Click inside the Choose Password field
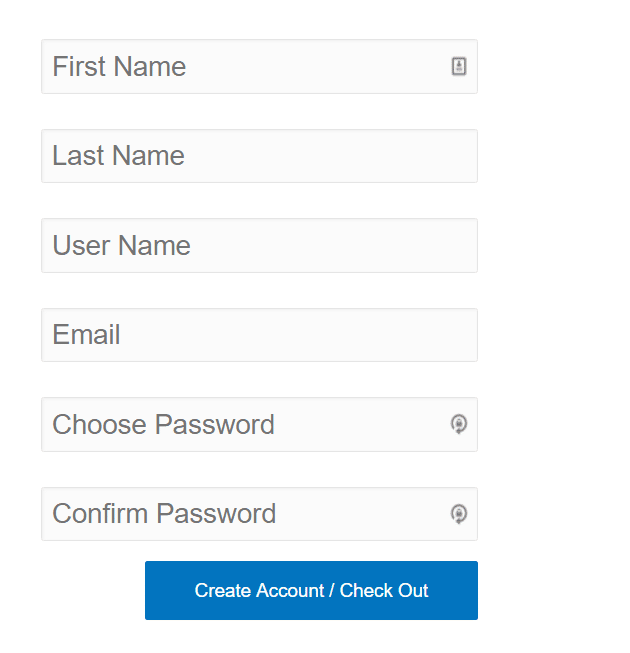 [x=259, y=424]
